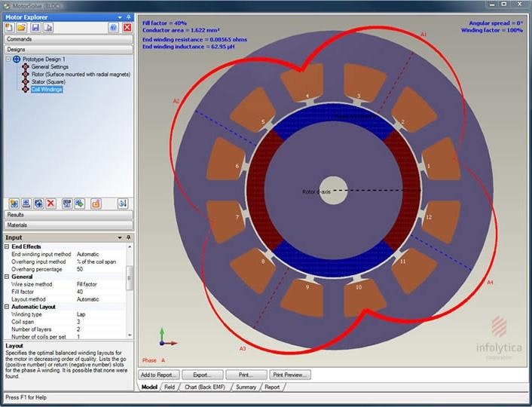This screenshot has width=532, height=407.
Task: Select Stator (Square) in the tree
Action: point(48,81)
